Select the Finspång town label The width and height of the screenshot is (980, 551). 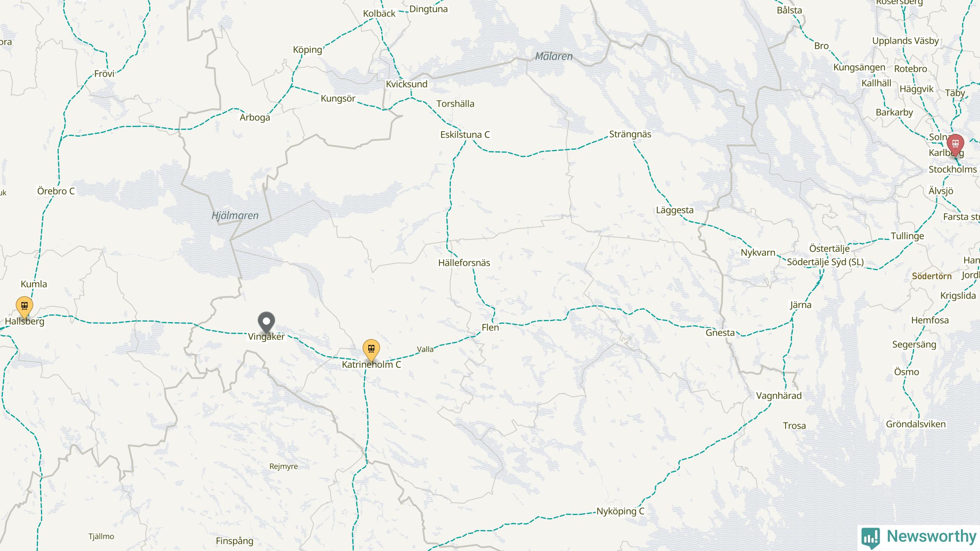coord(234,541)
